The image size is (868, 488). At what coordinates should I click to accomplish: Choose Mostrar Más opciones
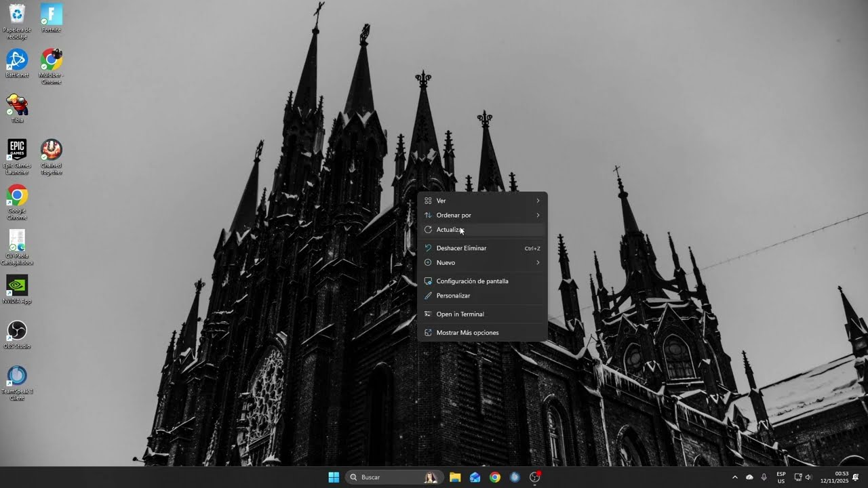point(482,333)
